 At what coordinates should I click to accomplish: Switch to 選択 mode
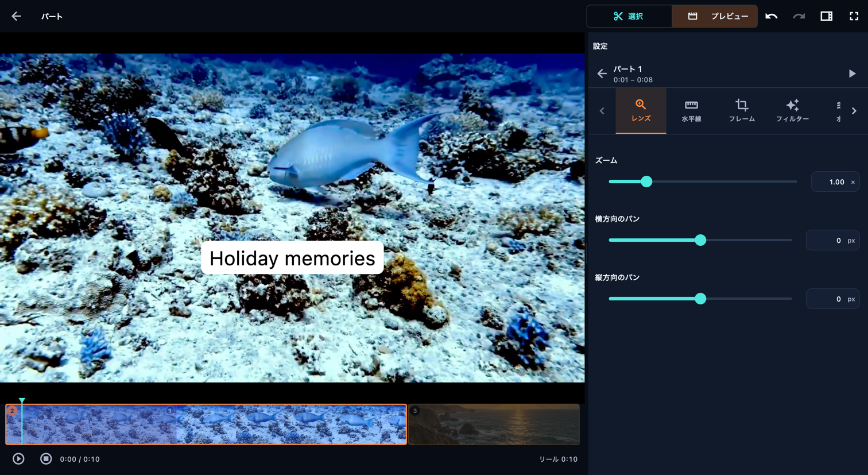click(629, 16)
